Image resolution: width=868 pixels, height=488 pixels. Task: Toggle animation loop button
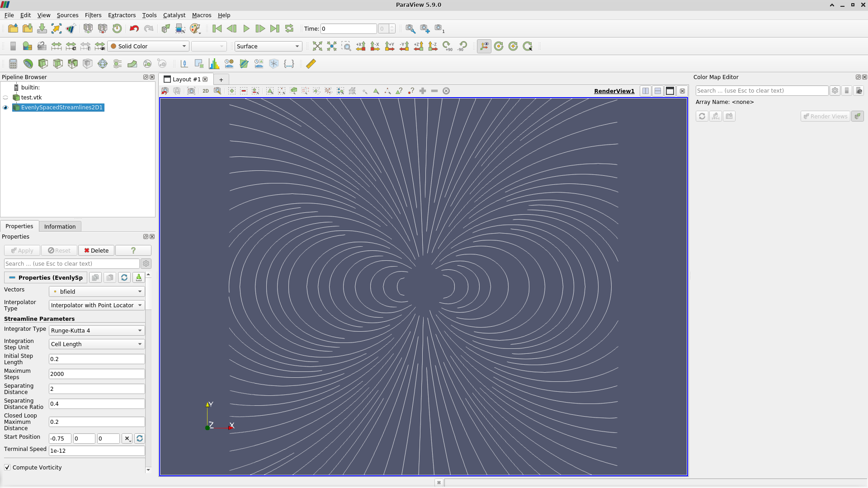coord(289,28)
